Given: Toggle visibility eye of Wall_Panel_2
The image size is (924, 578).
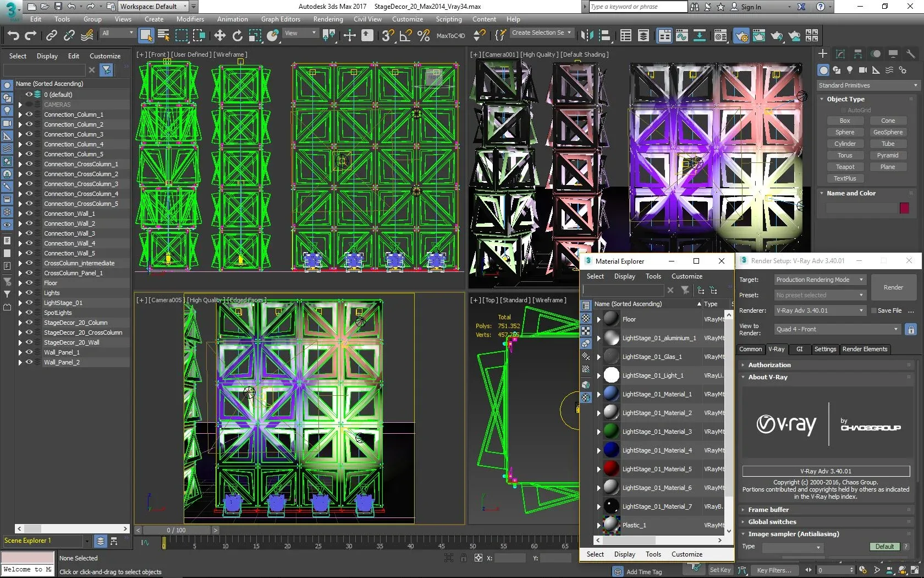Looking at the screenshot, I should click(x=29, y=362).
